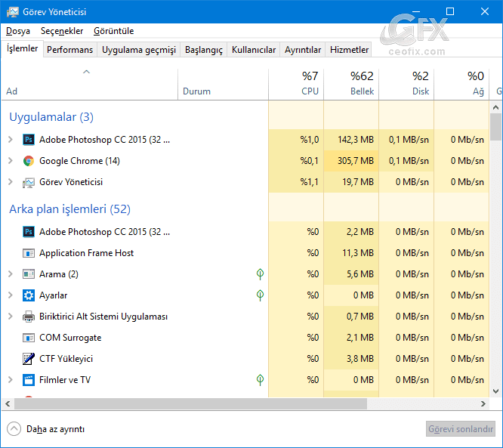
Task: Switch to the Başlangıç tab
Action: (204, 50)
